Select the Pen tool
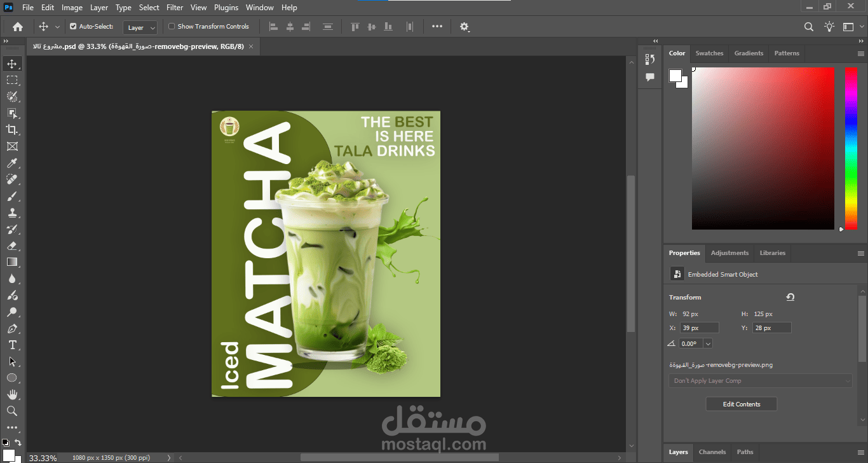The width and height of the screenshot is (868, 463). [x=11, y=329]
